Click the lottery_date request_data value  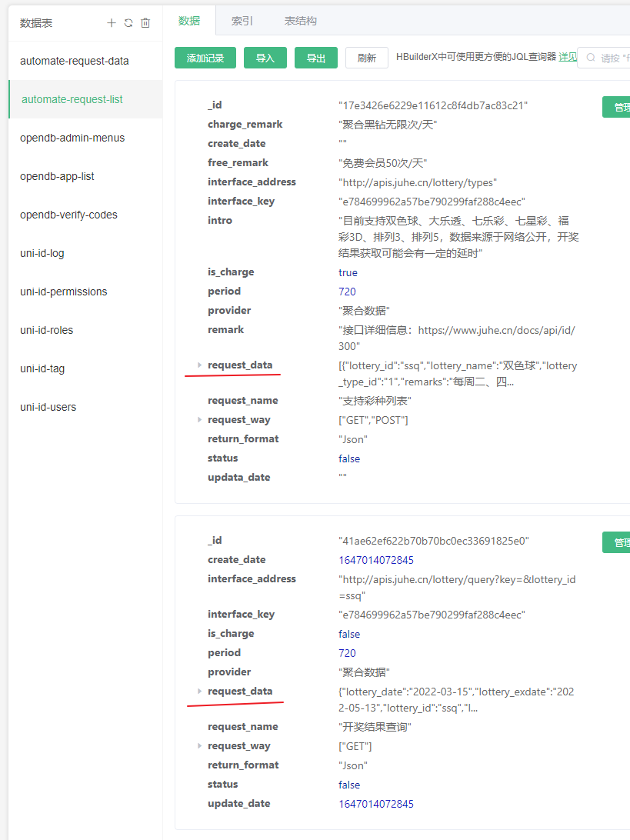coord(456,700)
